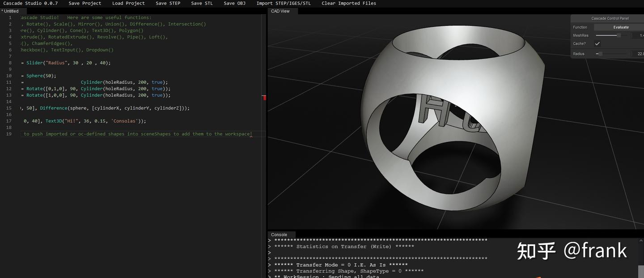
Task: Toggle the Cache? checkbox
Action: [597, 44]
